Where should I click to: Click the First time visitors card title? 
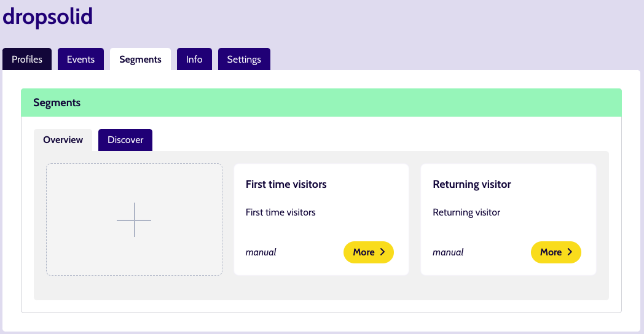coord(286,184)
